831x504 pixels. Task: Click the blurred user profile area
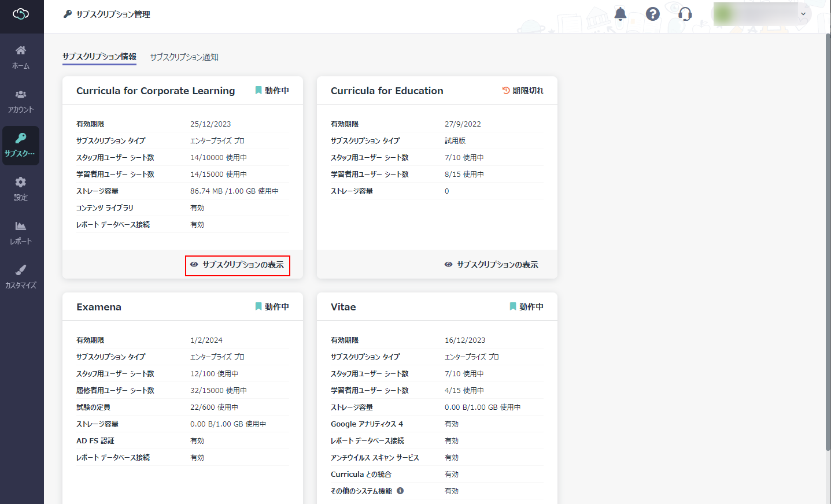pyautogui.click(x=755, y=14)
